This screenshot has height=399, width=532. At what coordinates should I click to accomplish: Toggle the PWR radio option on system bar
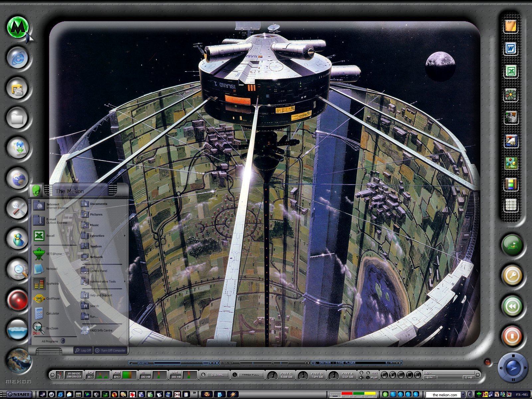pos(368,377)
